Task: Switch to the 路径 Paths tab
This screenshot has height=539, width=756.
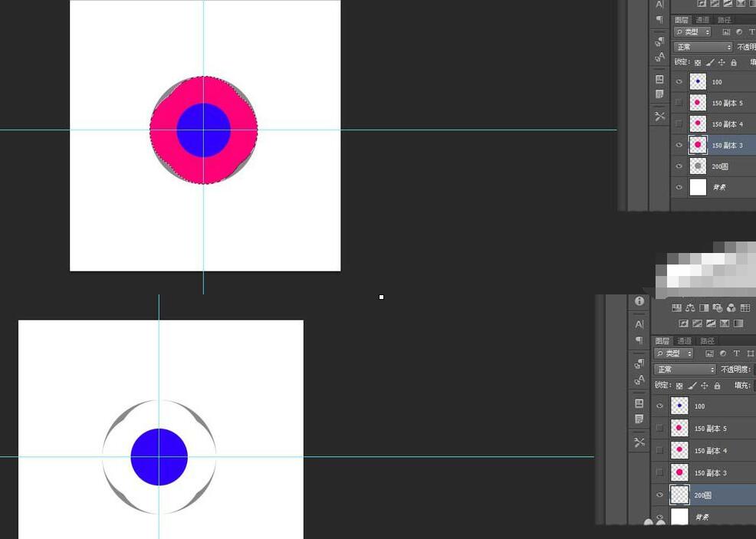Action: coord(708,340)
